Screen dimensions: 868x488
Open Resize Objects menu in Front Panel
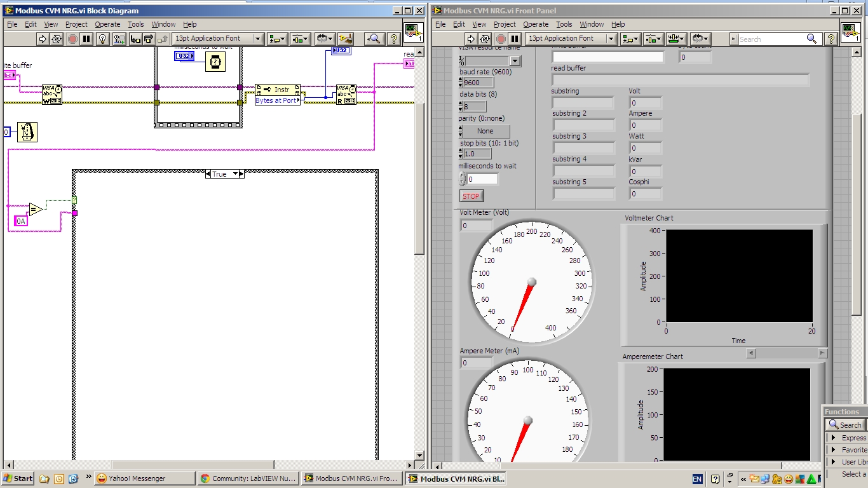676,39
